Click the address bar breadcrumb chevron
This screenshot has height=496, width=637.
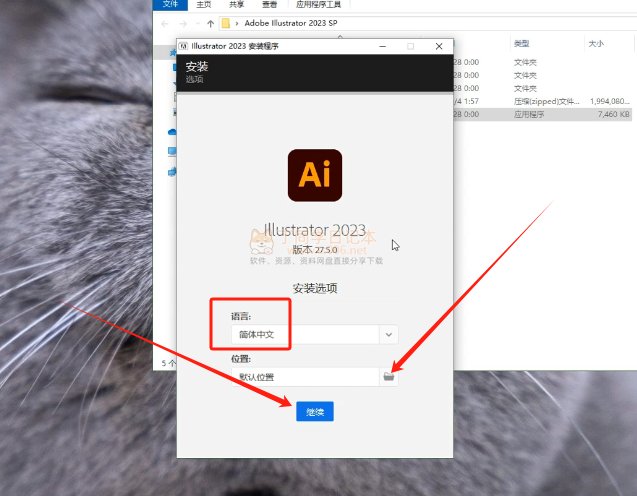pyautogui.click(x=237, y=23)
